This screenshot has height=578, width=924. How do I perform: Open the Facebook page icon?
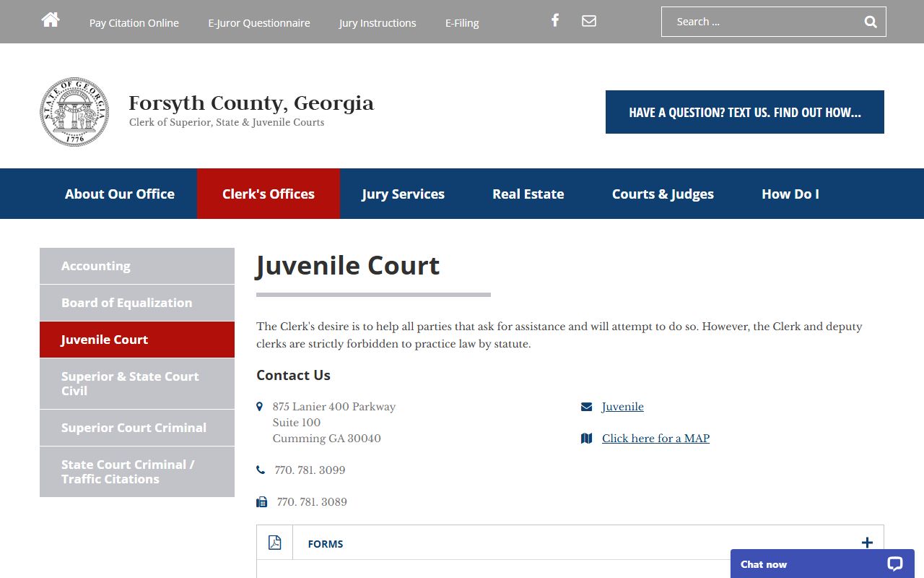[555, 20]
